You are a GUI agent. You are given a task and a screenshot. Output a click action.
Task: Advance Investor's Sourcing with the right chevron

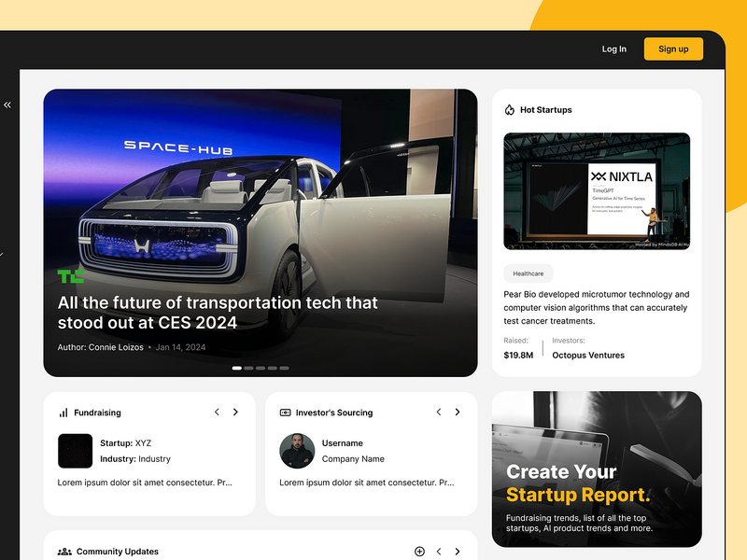tap(458, 412)
